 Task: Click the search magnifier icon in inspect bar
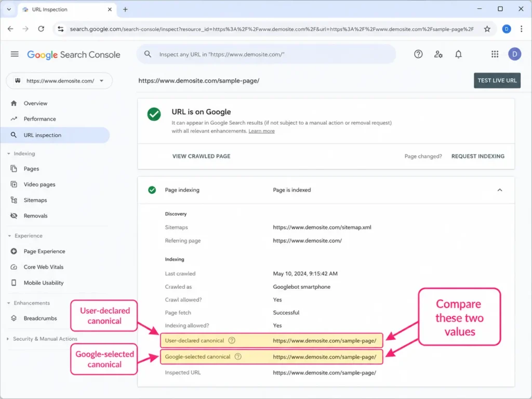click(x=148, y=54)
